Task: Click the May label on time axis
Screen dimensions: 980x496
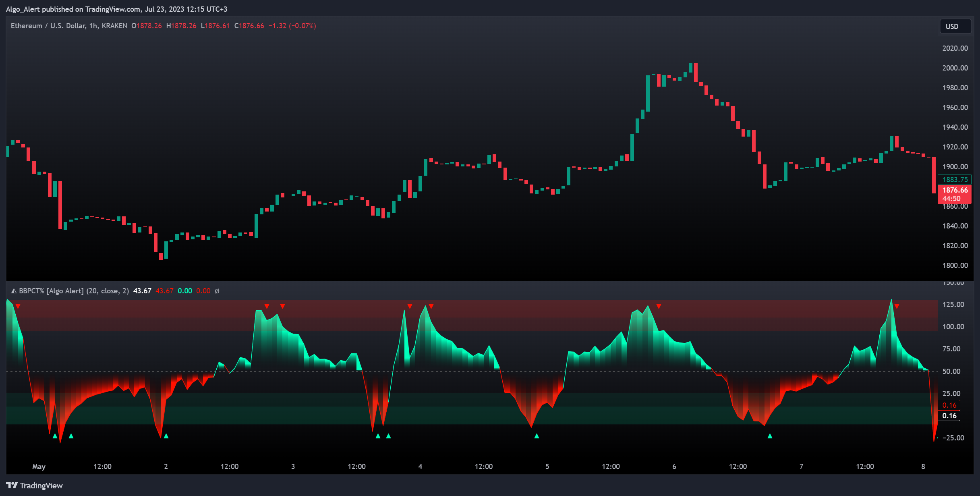Action: [x=39, y=467]
